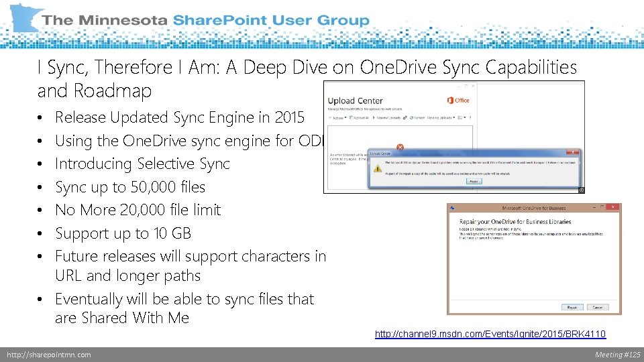Click Upload All in Upload Center toolbar
644x362 pixels.
click(x=359, y=118)
